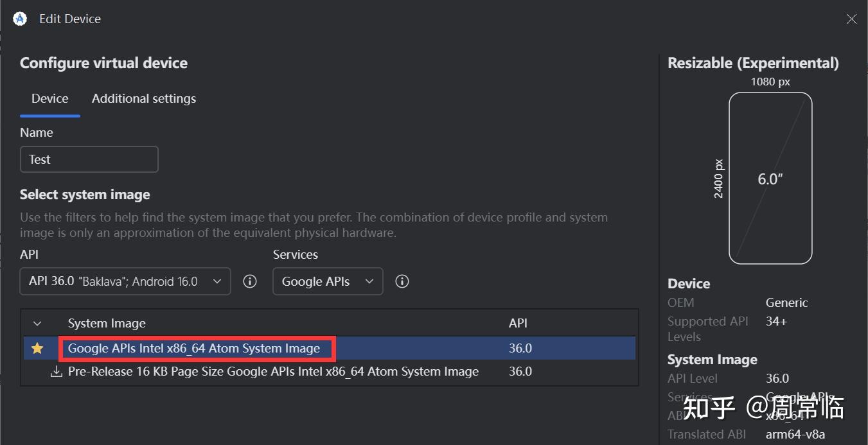
Task: Click the 36.0 API value of the Pre-Release row
Action: pos(520,371)
